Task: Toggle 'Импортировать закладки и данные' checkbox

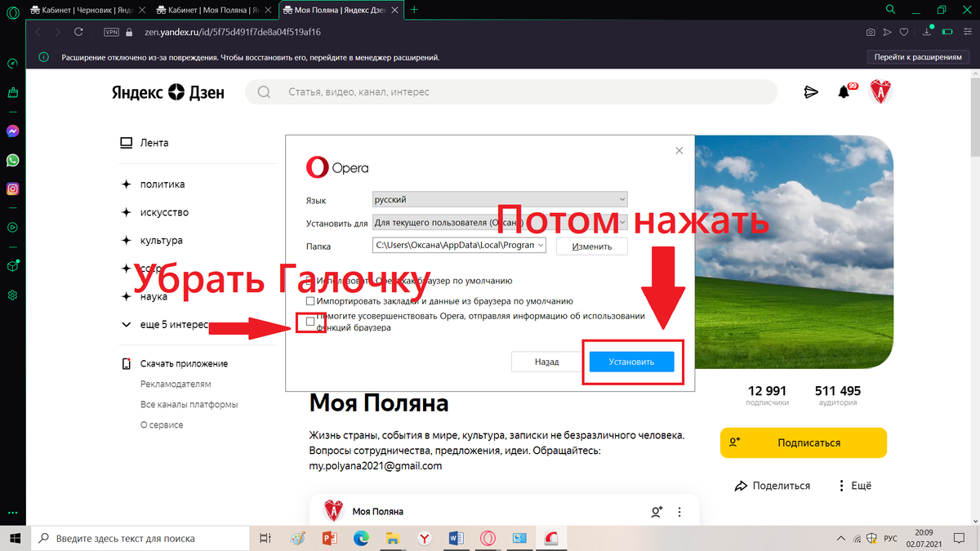Action: [310, 301]
